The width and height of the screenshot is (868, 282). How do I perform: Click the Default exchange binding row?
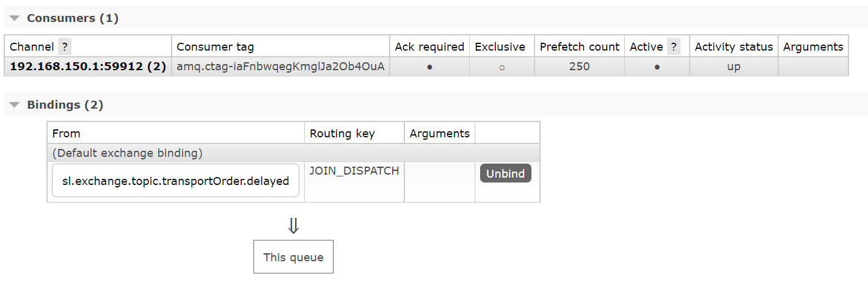pos(293,153)
